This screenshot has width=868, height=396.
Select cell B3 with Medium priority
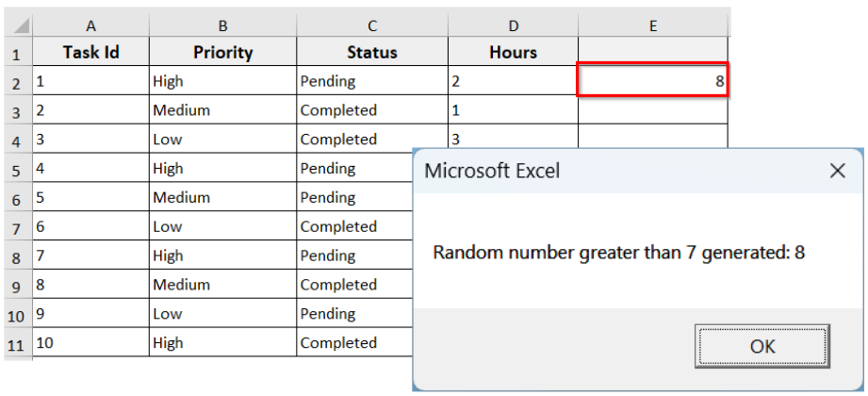[222, 110]
